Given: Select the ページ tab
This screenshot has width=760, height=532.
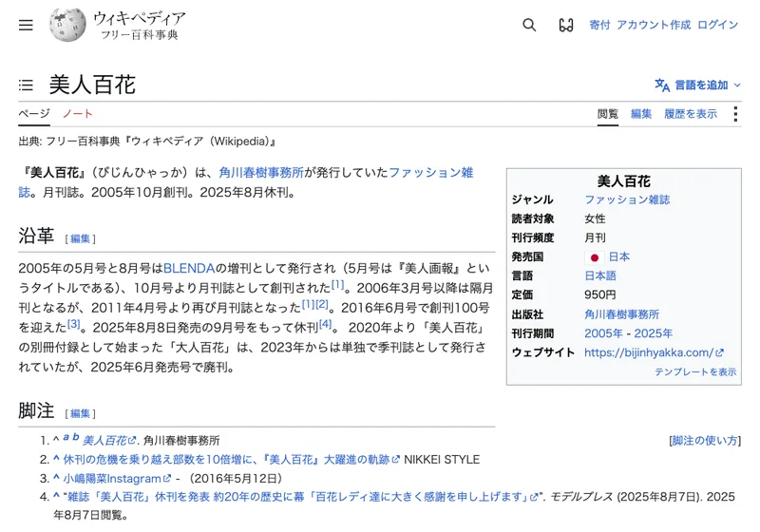Looking at the screenshot, I should tap(34, 114).
